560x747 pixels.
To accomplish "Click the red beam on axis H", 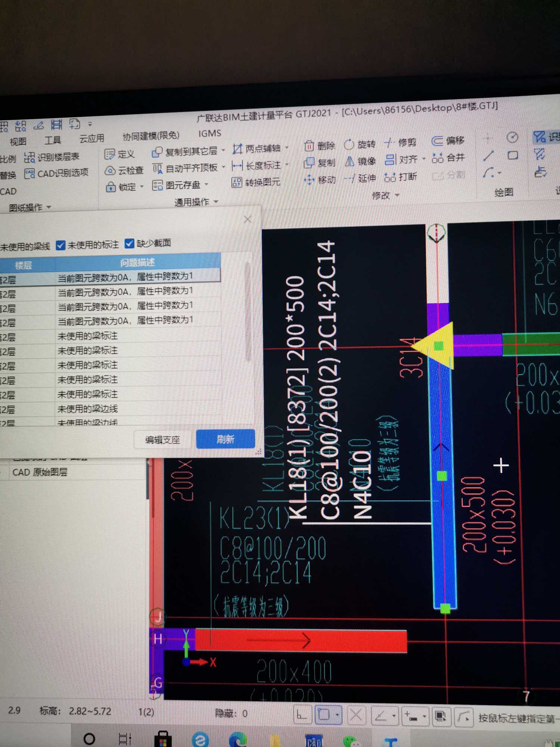I will (301, 641).
